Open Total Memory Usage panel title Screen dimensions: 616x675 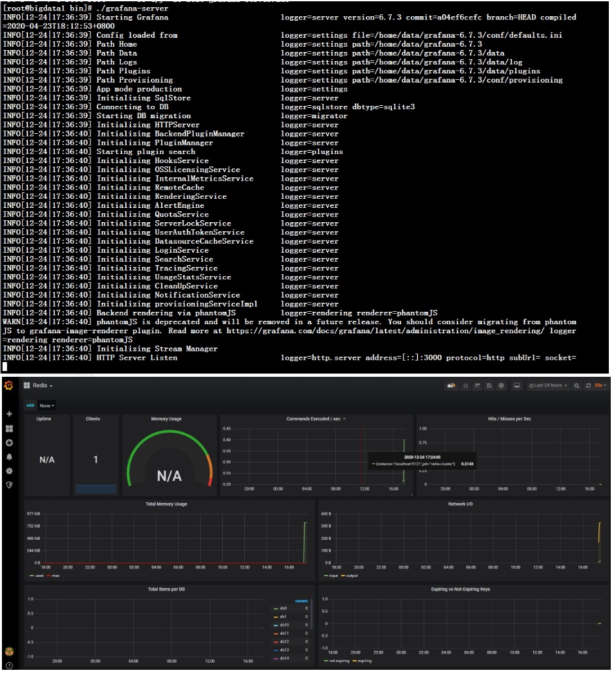[x=166, y=503]
